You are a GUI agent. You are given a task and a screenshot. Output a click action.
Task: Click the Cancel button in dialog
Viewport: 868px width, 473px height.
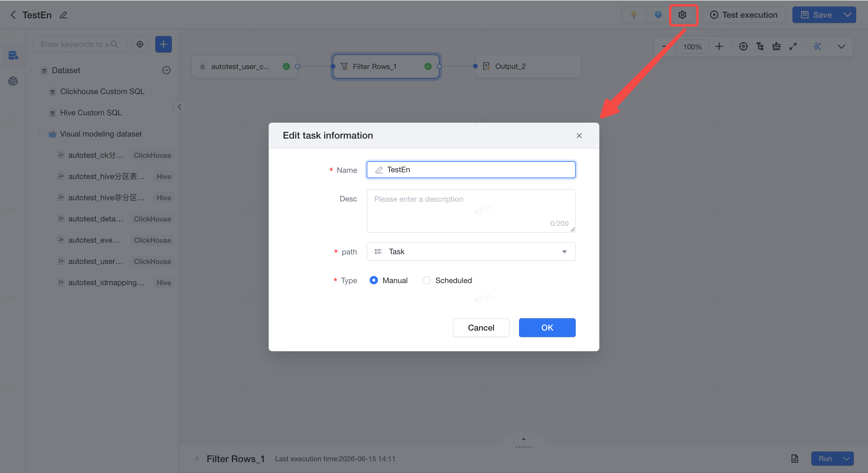tap(481, 328)
